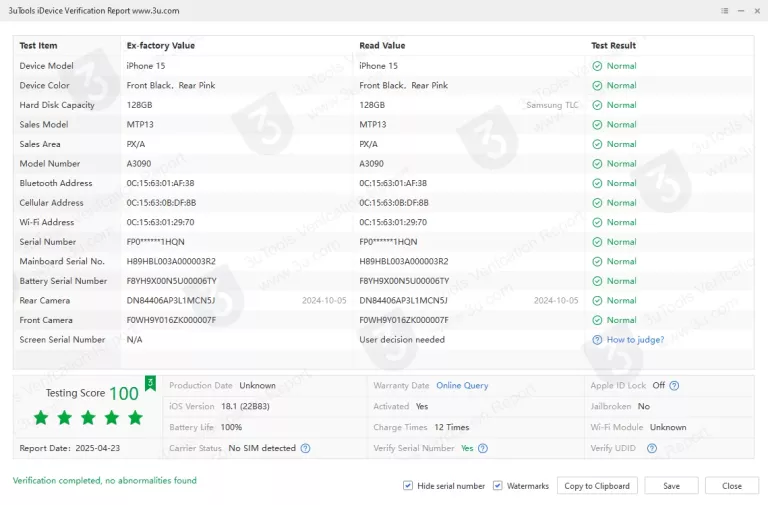This screenshot has width=768, height=505.
Task: Click the Test Item column header
Action: 38,46
